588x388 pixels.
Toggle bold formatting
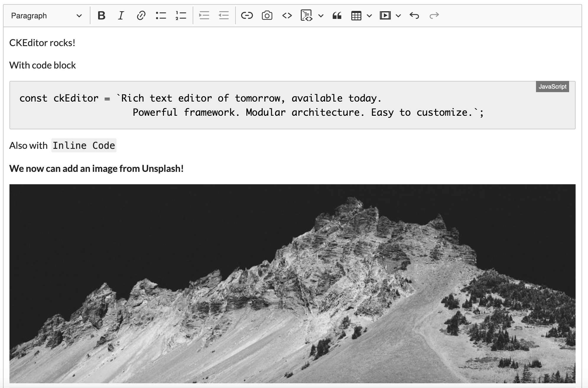tap(101, 15)
